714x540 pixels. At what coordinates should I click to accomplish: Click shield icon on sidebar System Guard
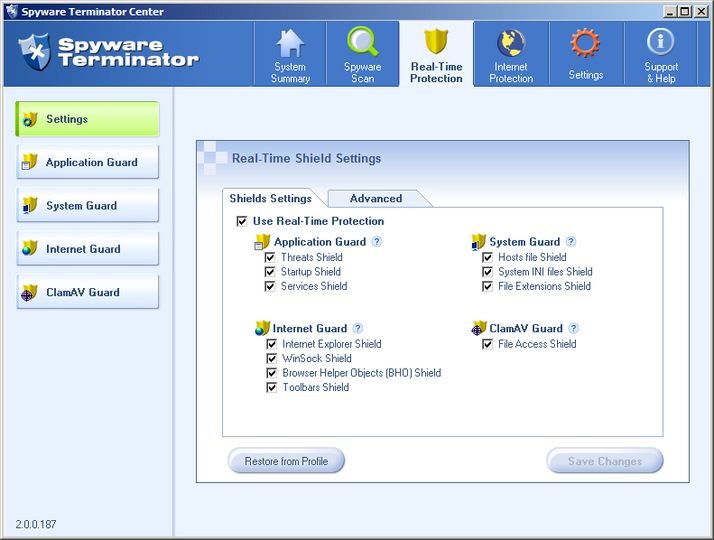(x=30, y=205)
